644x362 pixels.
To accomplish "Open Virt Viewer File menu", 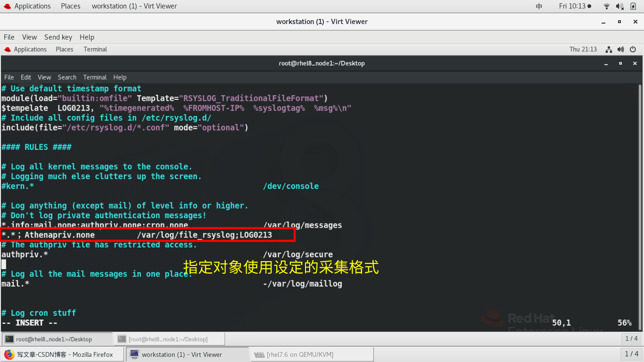I will (x=9, y=37).
